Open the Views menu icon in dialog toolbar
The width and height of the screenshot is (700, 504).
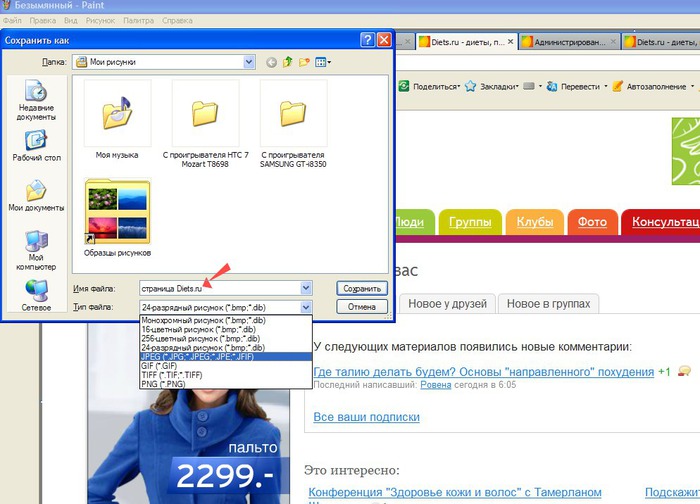323,62
